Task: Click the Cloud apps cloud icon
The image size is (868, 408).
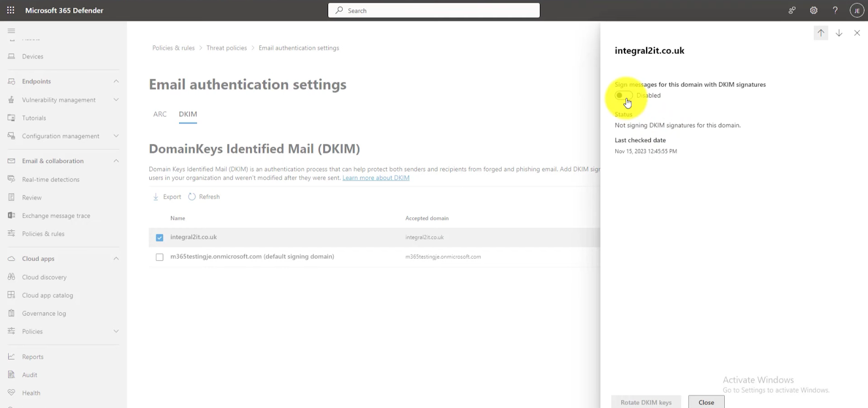Action: tap(11, 259)
